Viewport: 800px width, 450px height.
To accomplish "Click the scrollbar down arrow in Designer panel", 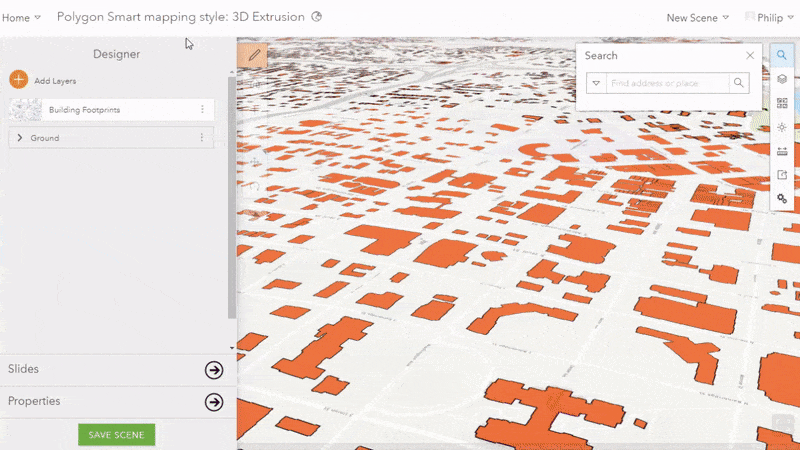I will (232, 348).
